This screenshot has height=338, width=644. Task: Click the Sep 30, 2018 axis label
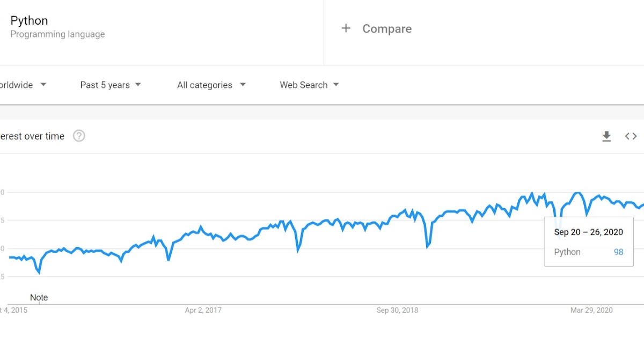pos(397,310)
